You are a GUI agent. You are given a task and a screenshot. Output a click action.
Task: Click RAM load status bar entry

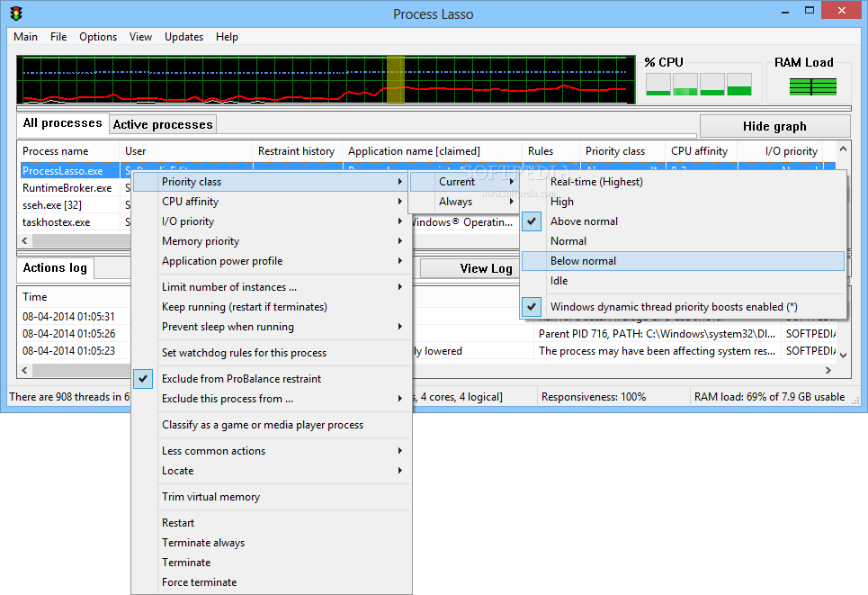click(x=769, y=397)
